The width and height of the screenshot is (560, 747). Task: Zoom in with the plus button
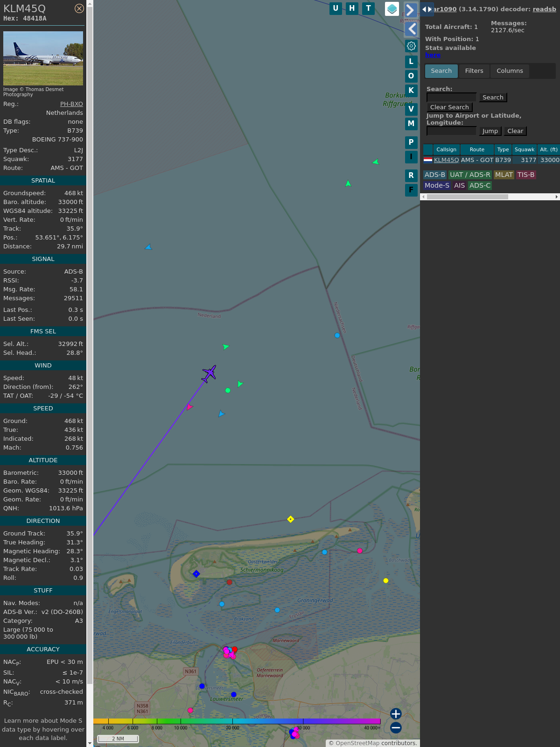396,714
